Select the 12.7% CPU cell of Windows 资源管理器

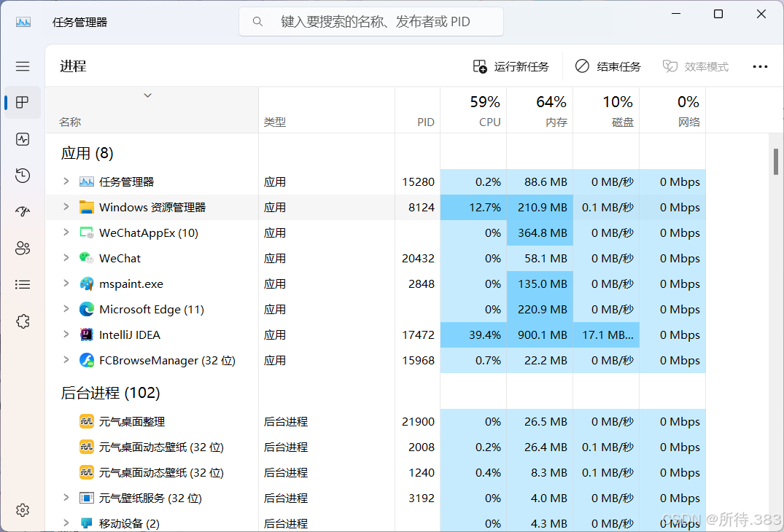pos(473,207)
